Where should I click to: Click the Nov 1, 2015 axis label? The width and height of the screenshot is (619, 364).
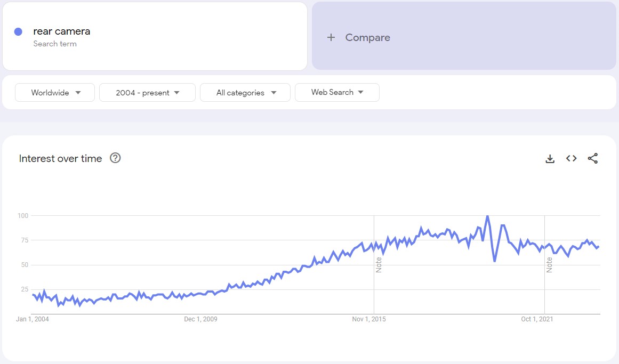click(369, 319)
